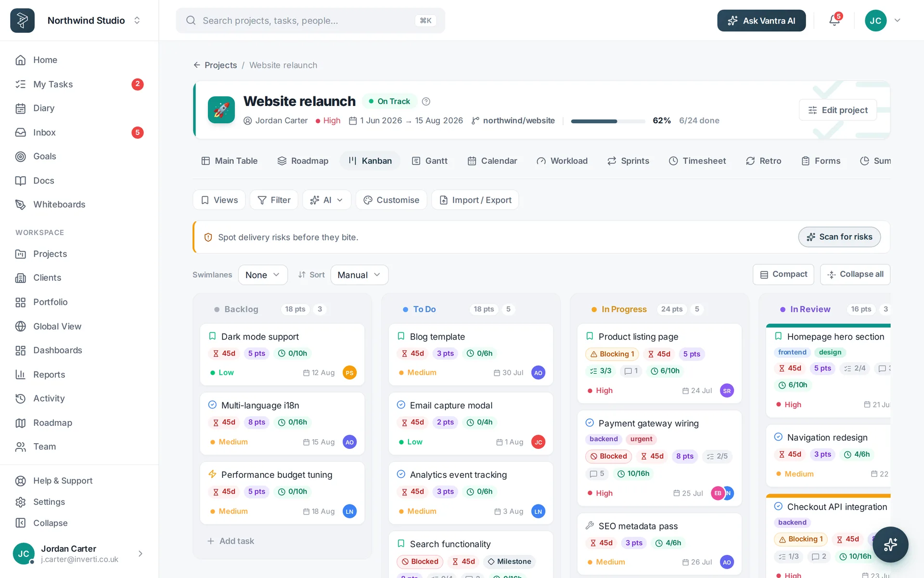Click Add task in Backlog column
Screen dimensions: 924x578
click(231, 541)
